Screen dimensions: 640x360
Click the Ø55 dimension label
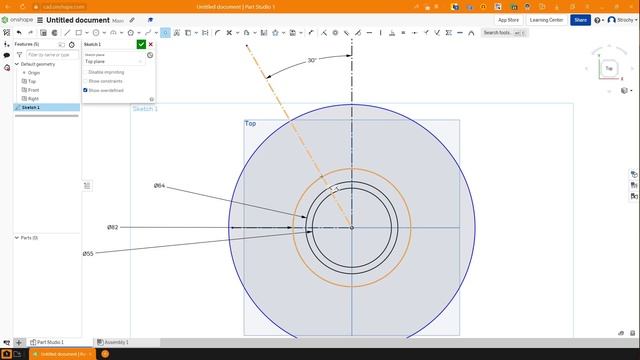pyautogui.click(x=88, y=253)
